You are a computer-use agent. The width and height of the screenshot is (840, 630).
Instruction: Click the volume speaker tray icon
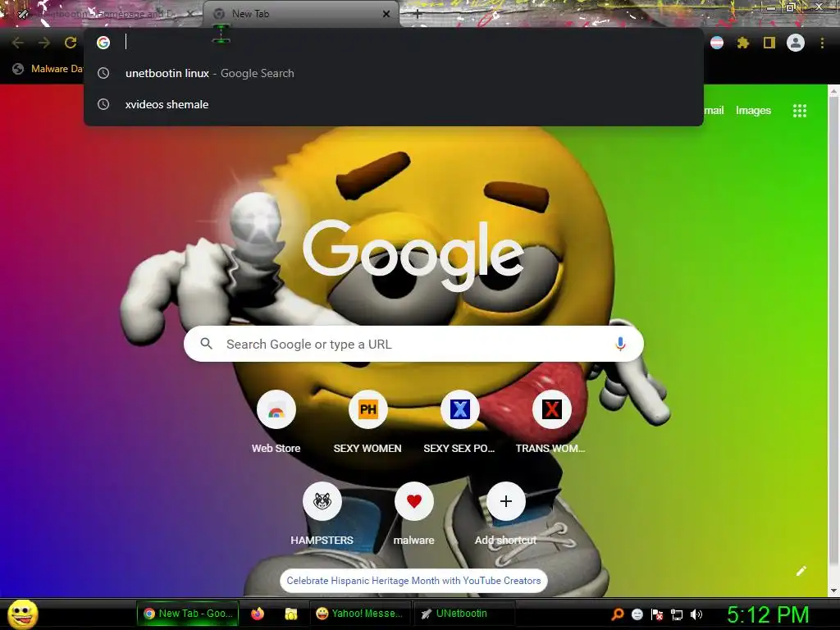coord(696,614)
